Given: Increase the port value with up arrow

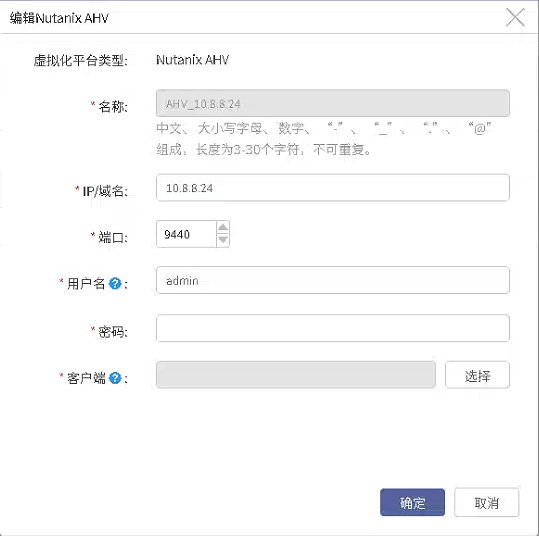Looking at the screenshot, I should (x=223, y=228).
